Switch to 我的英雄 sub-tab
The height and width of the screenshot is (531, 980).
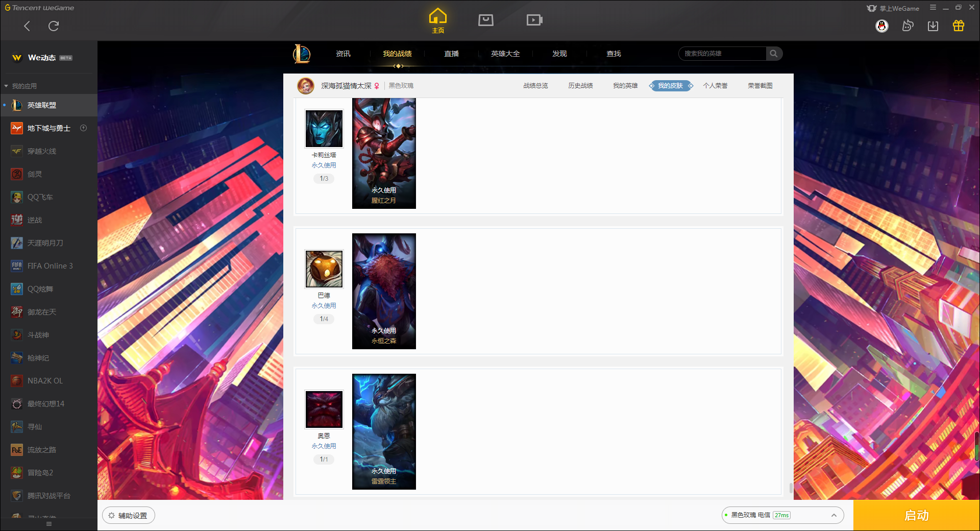point(625,86)
